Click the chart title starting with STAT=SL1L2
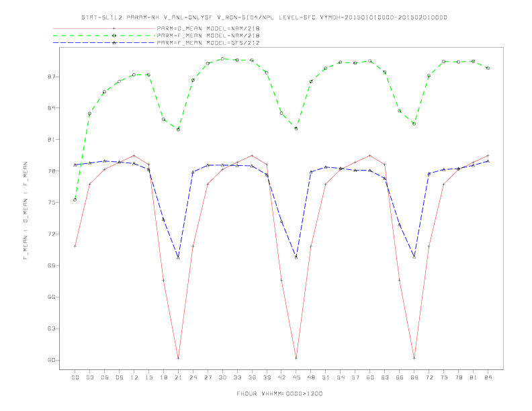The image size is (532, 411). click(264, 17)
